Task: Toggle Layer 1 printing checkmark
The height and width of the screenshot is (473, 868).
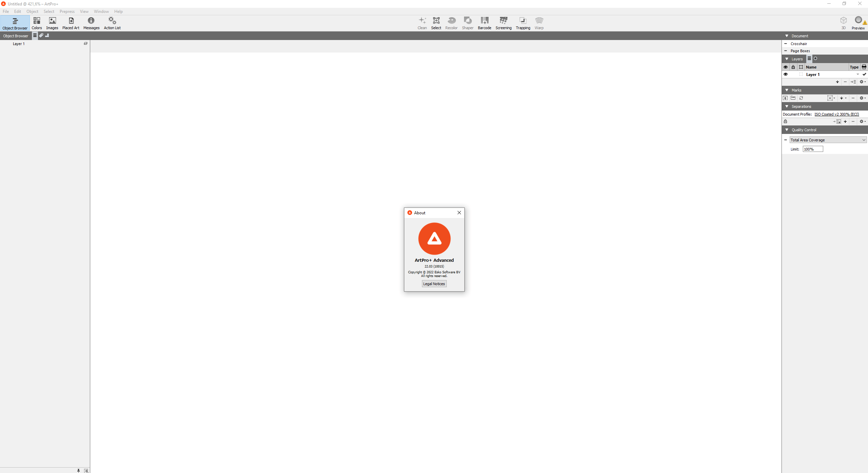Action: point(864,74)
